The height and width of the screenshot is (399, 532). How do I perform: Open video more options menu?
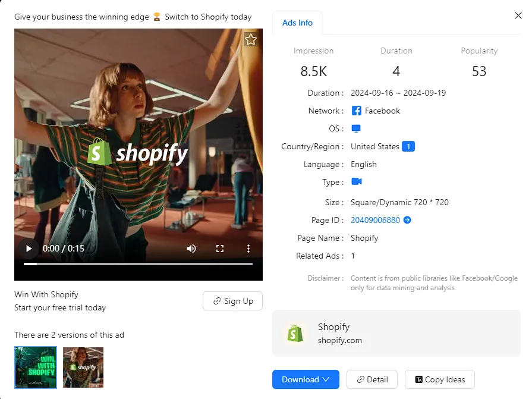[x=248, y=249]
